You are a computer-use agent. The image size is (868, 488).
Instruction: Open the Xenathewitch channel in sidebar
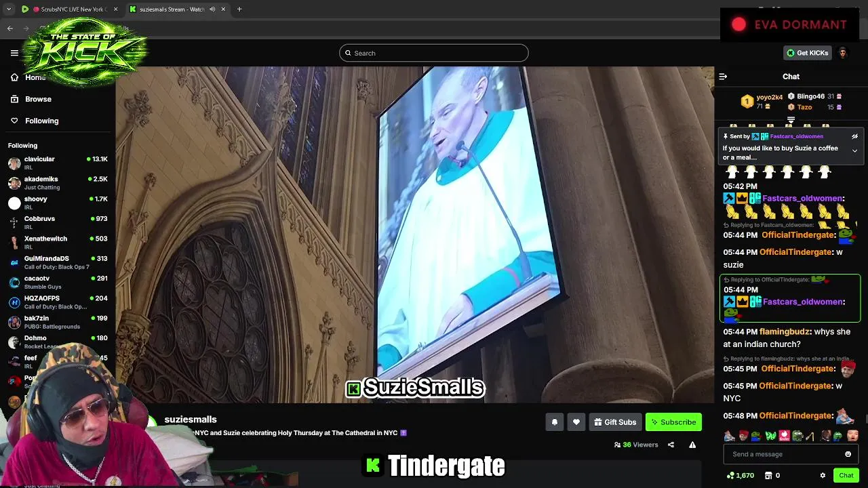click(58, 242)
